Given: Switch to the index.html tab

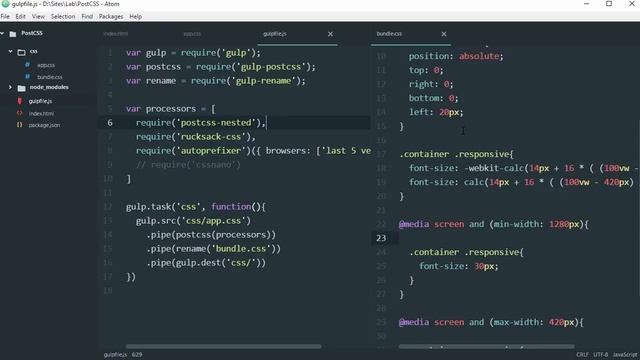Looking at the screenshot, I should tap(116, 34).
